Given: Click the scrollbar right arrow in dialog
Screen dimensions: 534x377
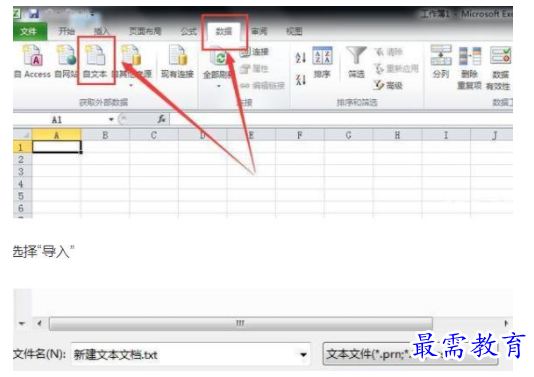Looking at the screenshot, I should [x=506, y=323].
